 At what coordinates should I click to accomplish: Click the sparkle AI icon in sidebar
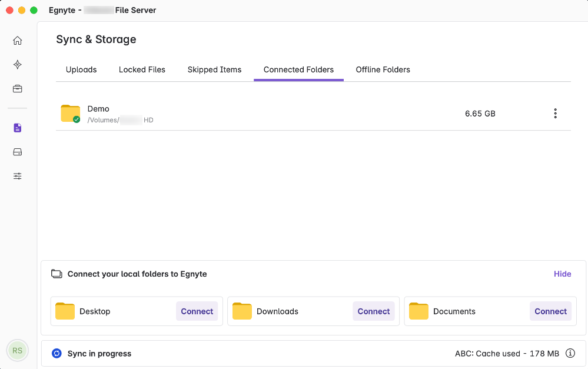(x=17, y=65)
